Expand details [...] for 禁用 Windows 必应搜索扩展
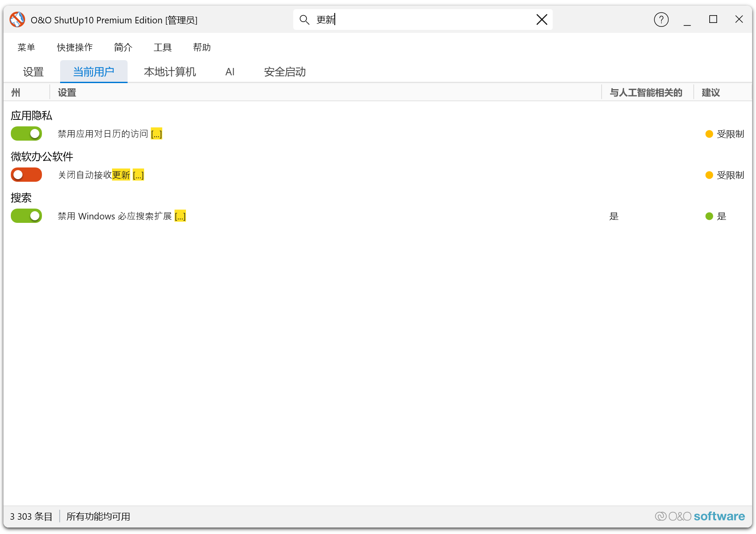Viewport: 756px width, 534px height. (180, 216)
